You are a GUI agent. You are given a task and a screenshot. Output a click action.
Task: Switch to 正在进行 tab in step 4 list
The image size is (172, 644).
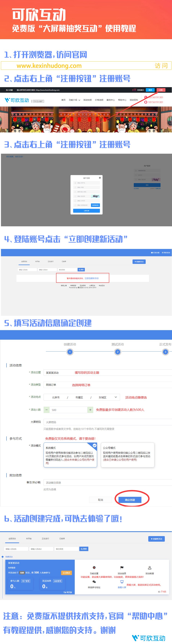pyautogui.click(x=50, y=261)
